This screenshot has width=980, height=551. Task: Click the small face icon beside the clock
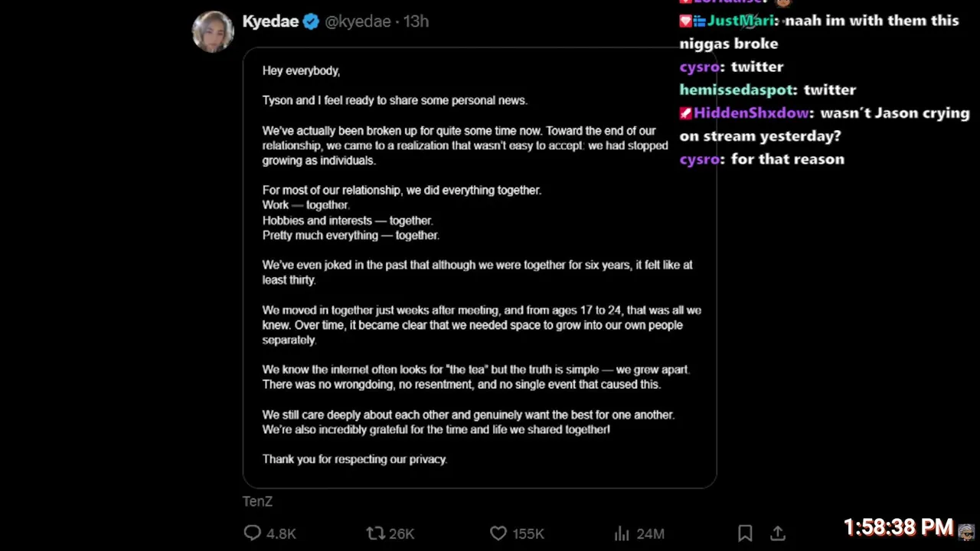click(966, 532)
